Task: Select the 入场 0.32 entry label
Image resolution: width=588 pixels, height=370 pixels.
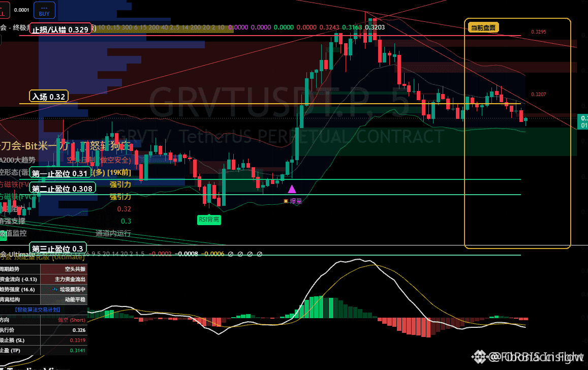Action: click(49, 97)
